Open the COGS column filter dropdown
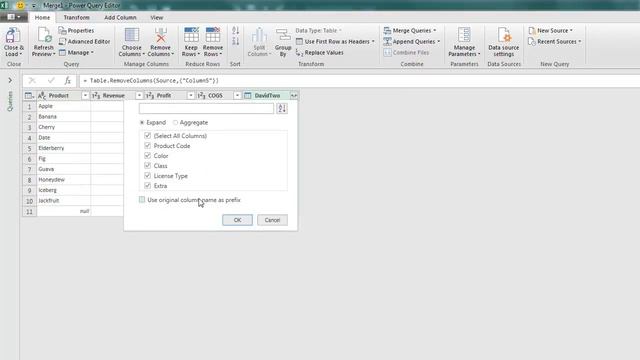Screen dimensions: 640x360 tap(237, 96)
